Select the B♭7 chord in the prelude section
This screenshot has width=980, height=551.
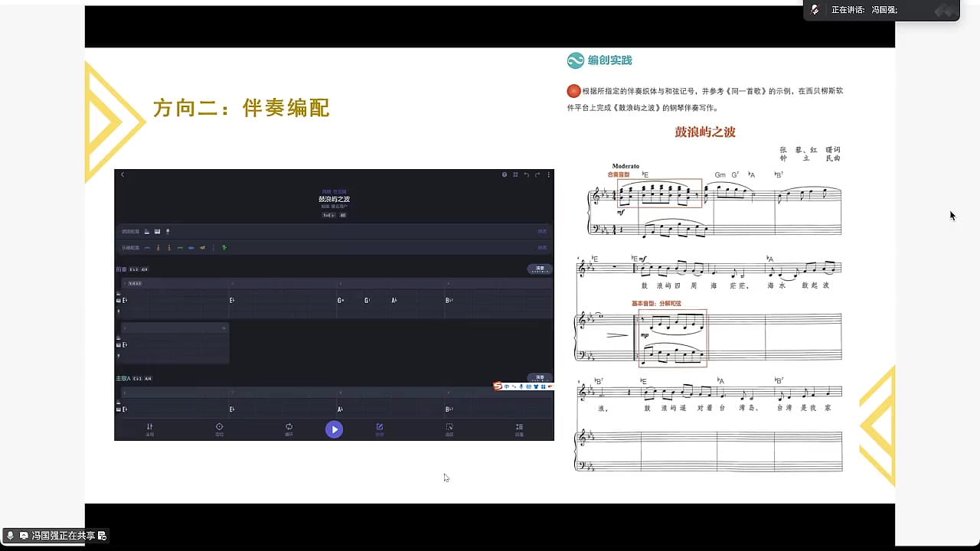449,300
